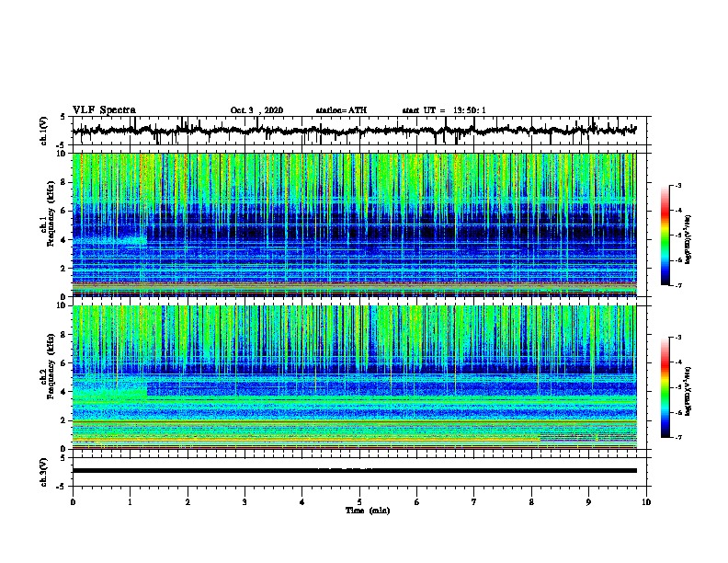This screenshot has width=728, height=563.
Task: Click time axis tick label "1"
Action: click(130, 502)
